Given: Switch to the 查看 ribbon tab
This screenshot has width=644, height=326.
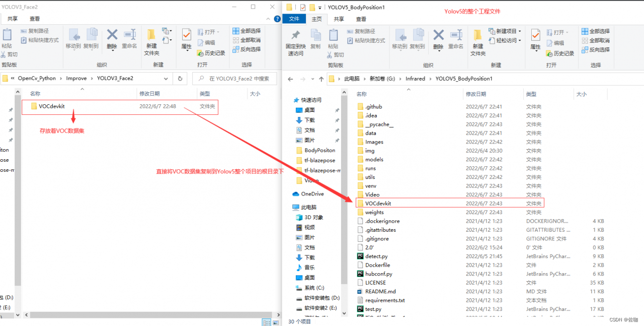Looking at the screenshot, I should [x=362, y=19].
